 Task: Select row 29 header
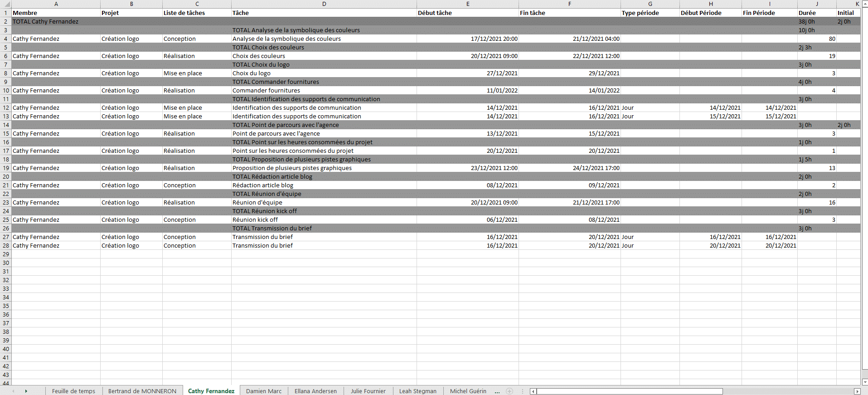pyautogui.click(x=6, y=254)
